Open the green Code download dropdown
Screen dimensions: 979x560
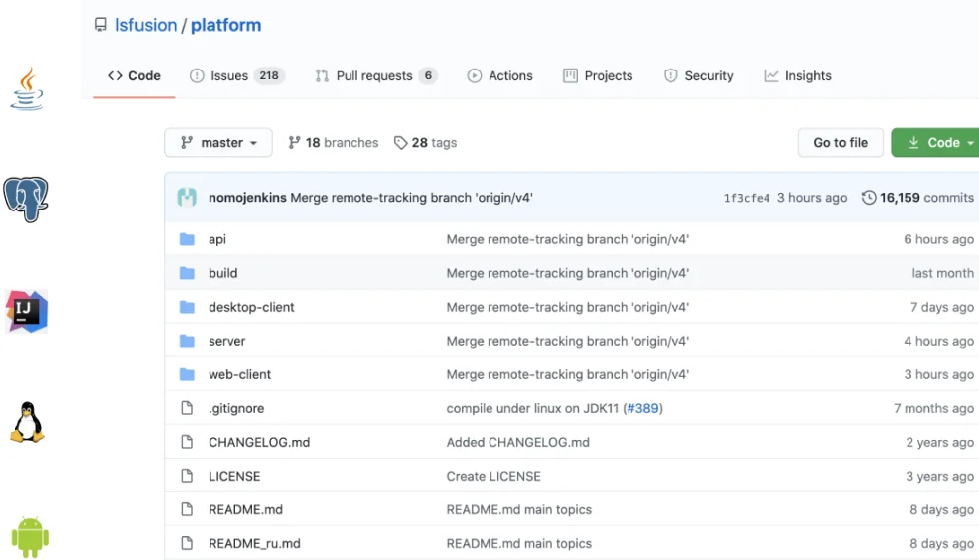click(935, 142)
